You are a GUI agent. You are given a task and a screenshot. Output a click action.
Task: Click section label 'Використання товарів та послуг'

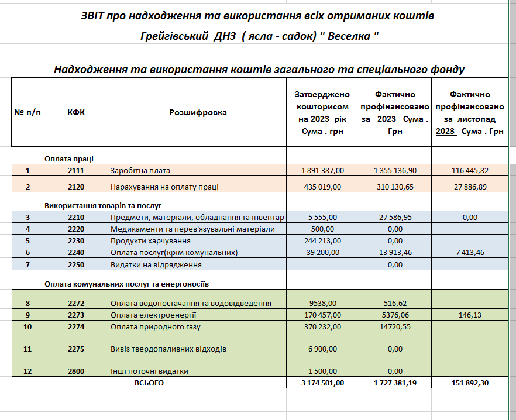point(103,205)
